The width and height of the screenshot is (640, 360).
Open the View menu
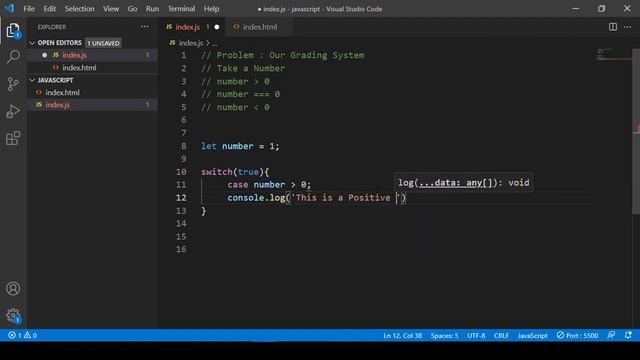(111, 9)
